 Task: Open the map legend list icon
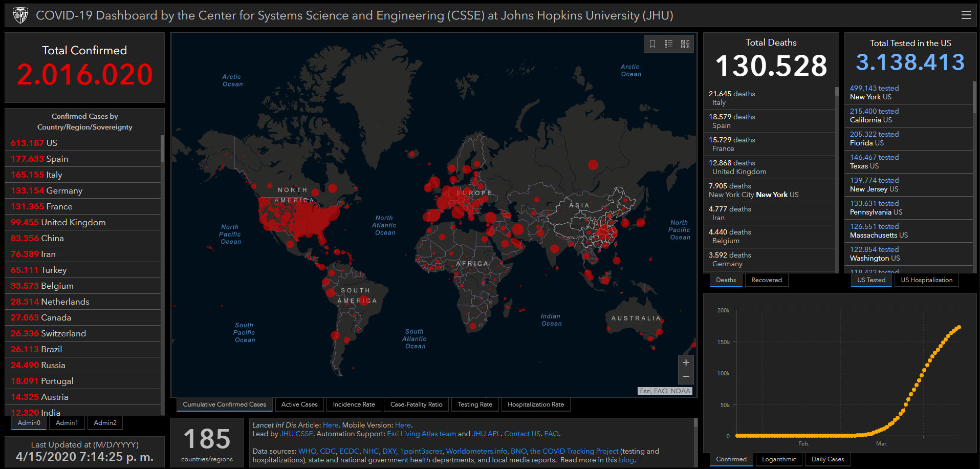click(x=669, y=44)
